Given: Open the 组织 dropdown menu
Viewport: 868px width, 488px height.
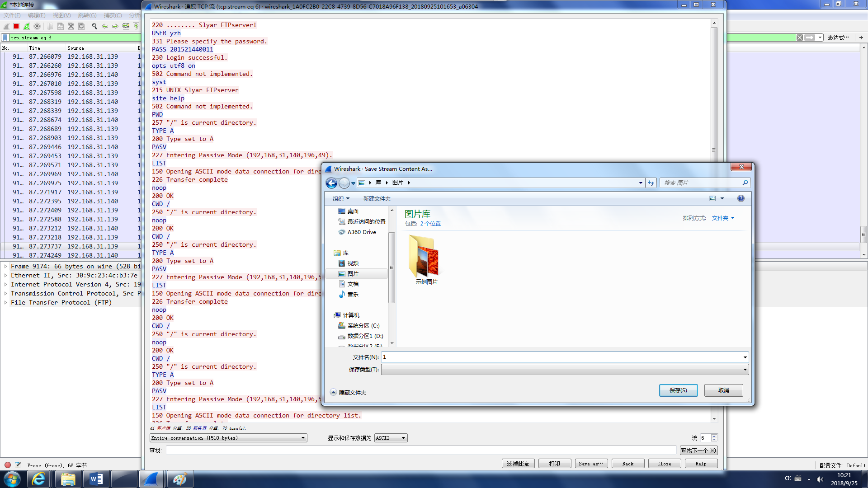Looking at the screenshot, I should click(341, 199).
